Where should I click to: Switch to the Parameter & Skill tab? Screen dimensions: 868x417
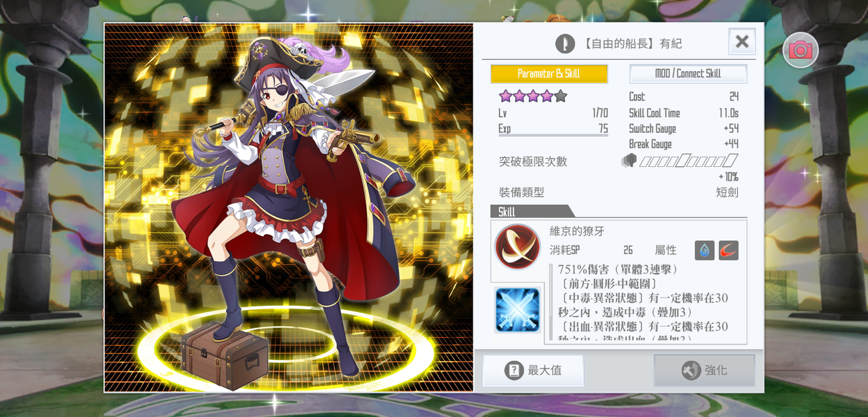pos(549,73)
